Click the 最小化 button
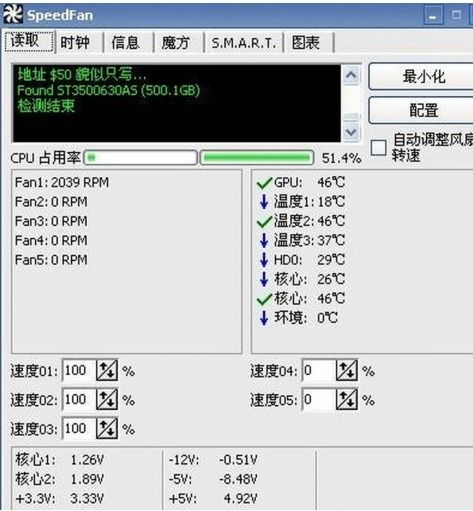Screen dimensions: 473x511 tap(423, 77)
